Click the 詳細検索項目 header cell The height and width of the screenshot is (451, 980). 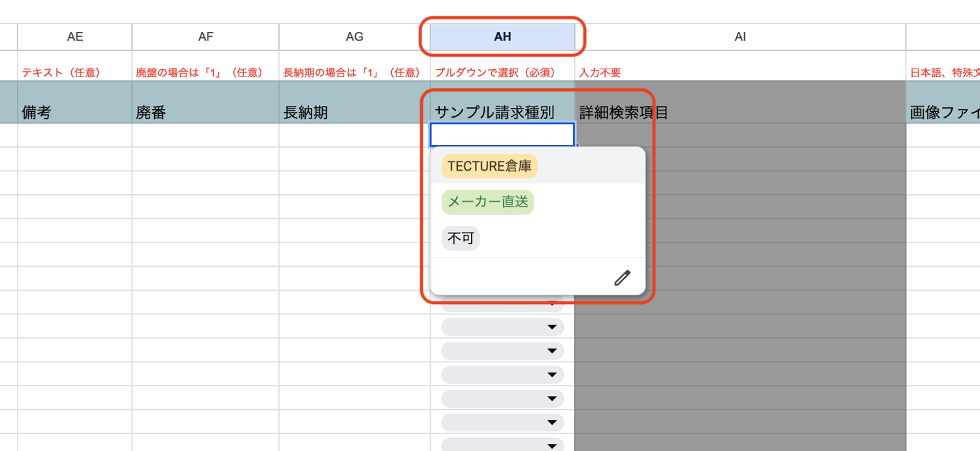click(740, 103)
